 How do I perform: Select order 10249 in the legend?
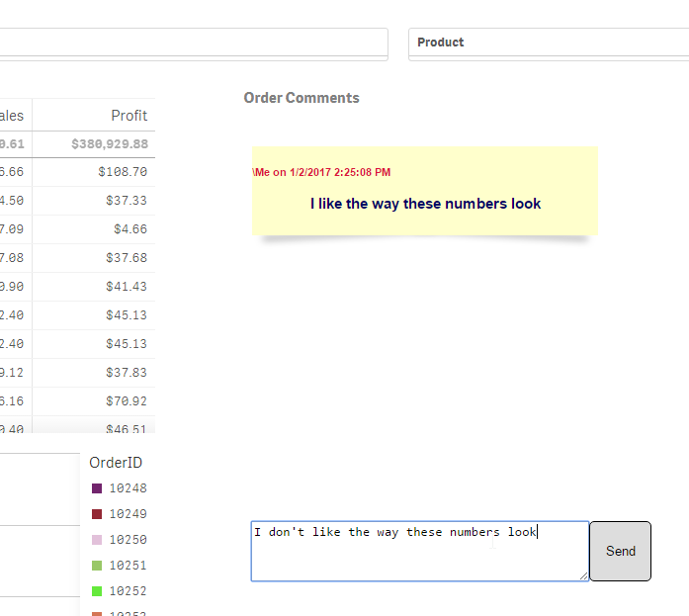tap(128, 514)
